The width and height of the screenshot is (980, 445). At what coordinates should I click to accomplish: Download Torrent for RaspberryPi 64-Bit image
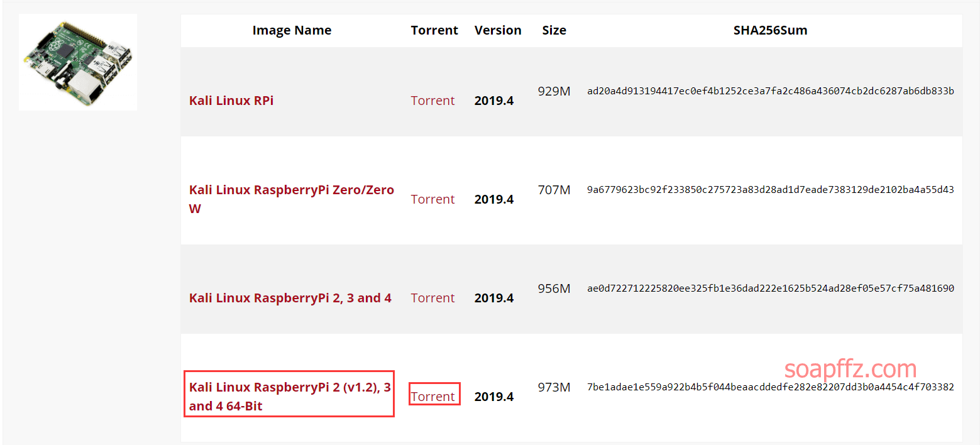[432, 397]
